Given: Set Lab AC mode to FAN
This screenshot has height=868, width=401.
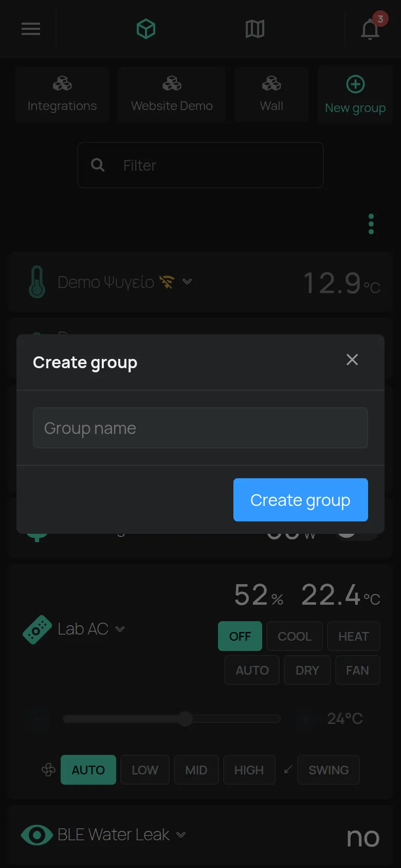Looking at the screenshot, I should 357,670.
